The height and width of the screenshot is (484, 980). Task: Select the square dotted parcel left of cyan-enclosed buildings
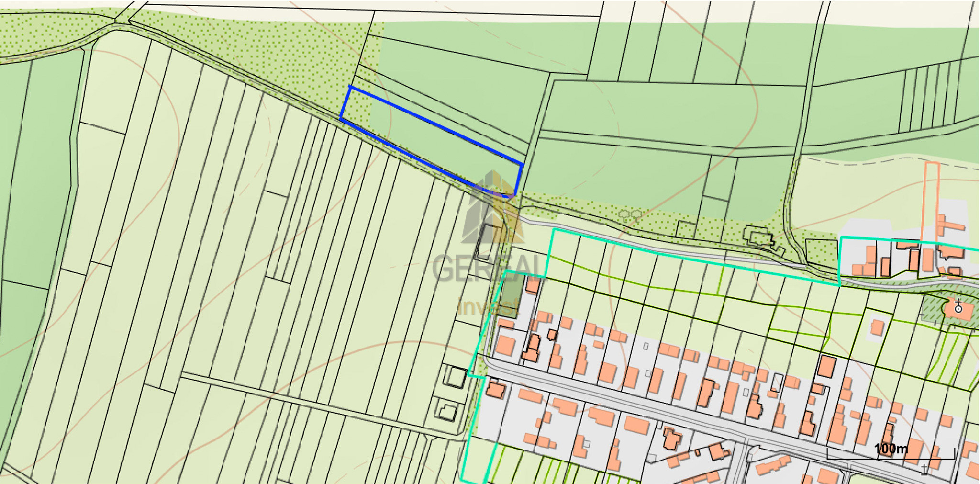[821, 251]
